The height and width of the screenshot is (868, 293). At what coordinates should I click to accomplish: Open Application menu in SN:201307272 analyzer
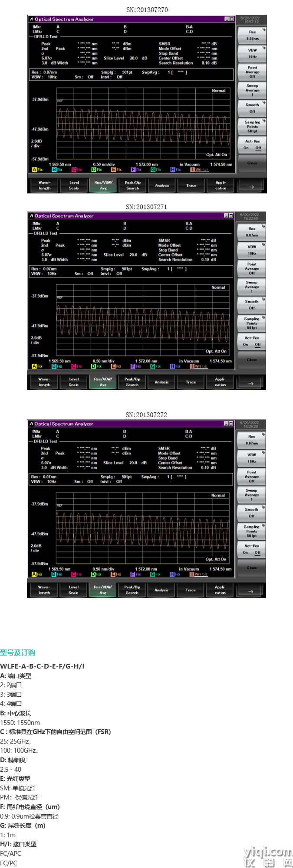pyautogui.click(x=220, y=591)
